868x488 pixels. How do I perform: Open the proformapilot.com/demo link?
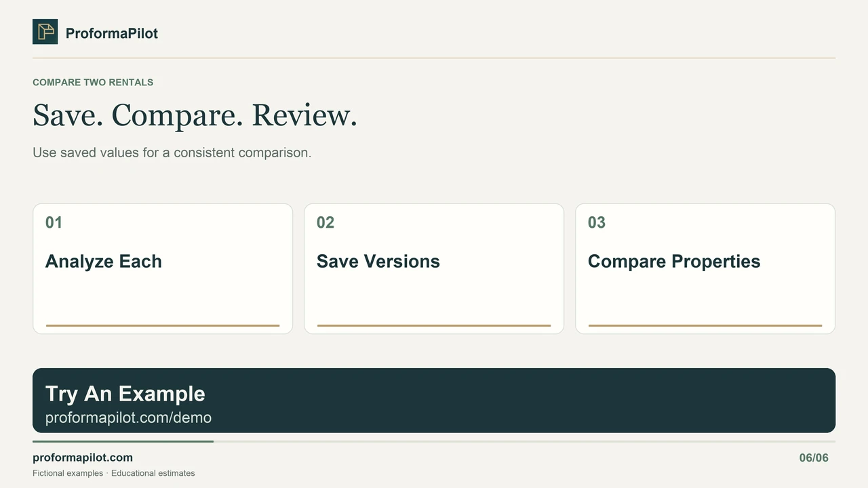point(128,418)
